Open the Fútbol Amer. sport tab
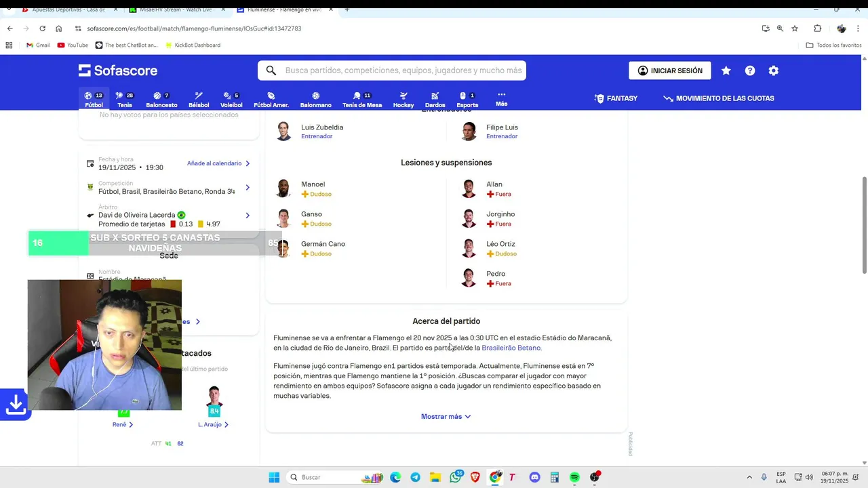 271,100
